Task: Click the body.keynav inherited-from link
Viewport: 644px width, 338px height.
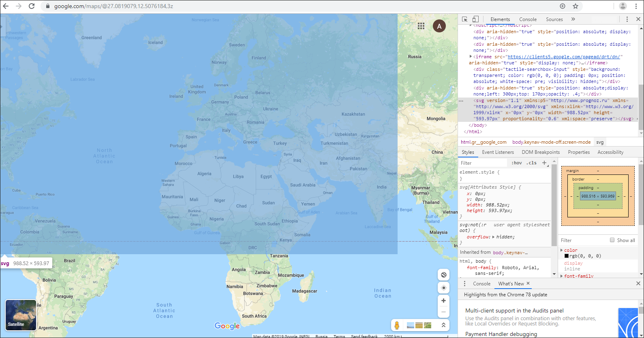Action: tap(510, 253)
